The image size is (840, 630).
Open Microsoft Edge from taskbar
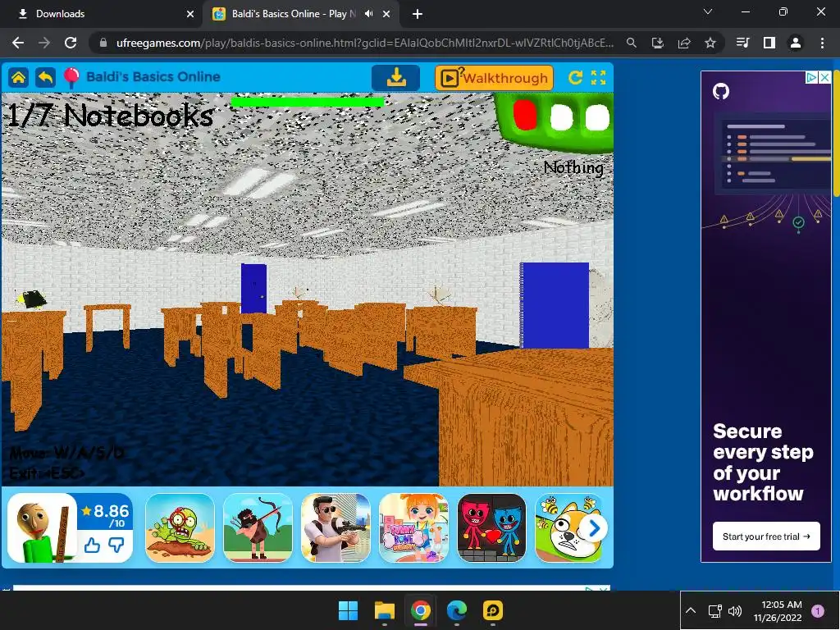[456, 610]
